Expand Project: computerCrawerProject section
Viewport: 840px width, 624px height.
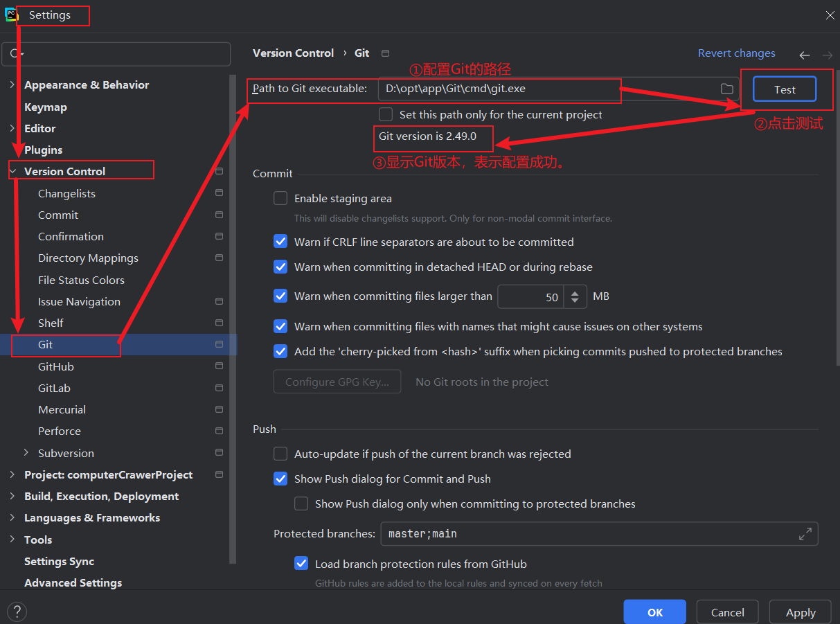pyautogui.click(x=12, y=474)
